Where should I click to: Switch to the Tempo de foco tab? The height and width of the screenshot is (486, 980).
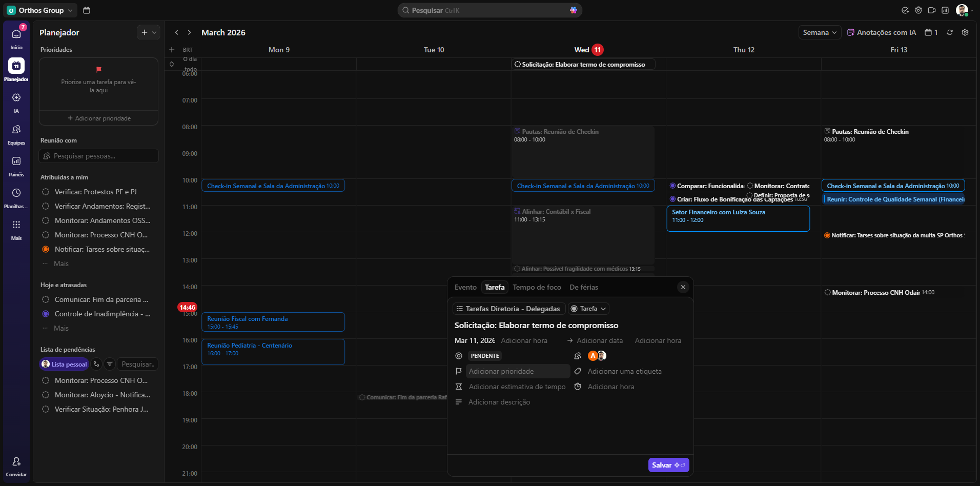pos(537,287)
